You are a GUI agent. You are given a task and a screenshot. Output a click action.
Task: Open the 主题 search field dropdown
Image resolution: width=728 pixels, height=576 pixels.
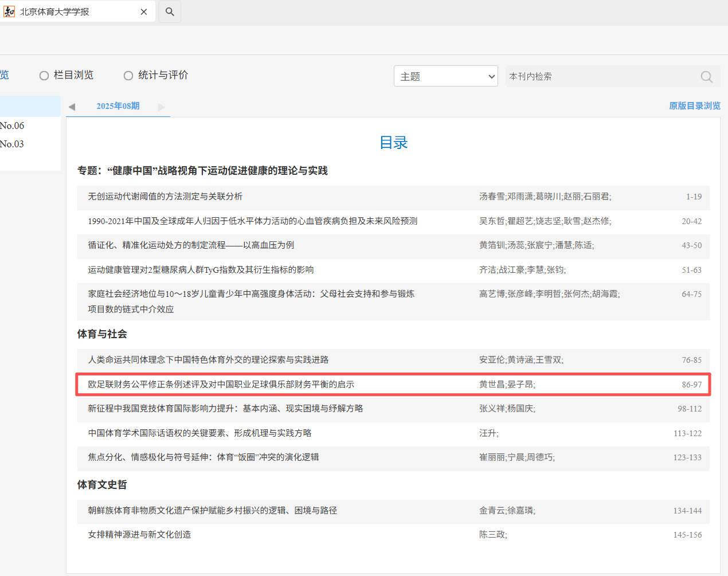445,76
